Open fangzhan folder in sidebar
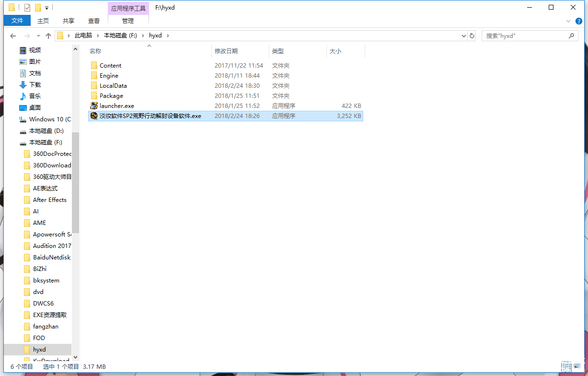 pyautogui.click(x=46, y=327)
